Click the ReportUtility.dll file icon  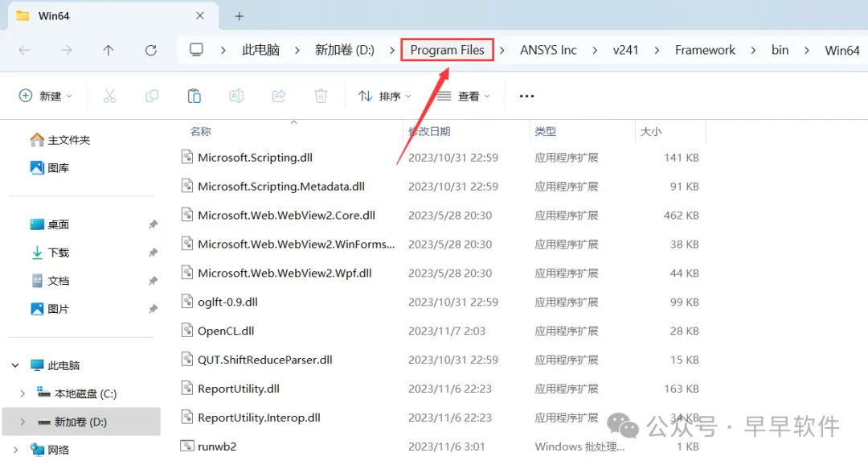click(x=187, y=388)
